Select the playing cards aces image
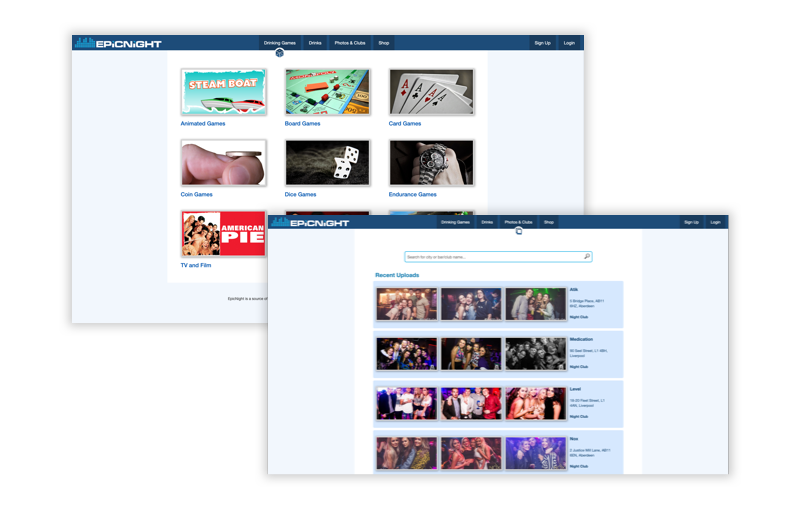The image size is (800, 509). (431, 92)
